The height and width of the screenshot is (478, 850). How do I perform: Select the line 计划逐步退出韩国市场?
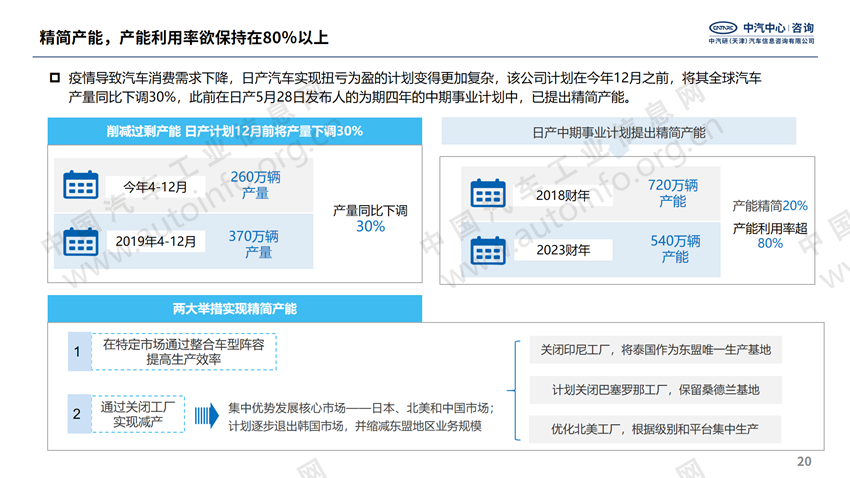355,426
